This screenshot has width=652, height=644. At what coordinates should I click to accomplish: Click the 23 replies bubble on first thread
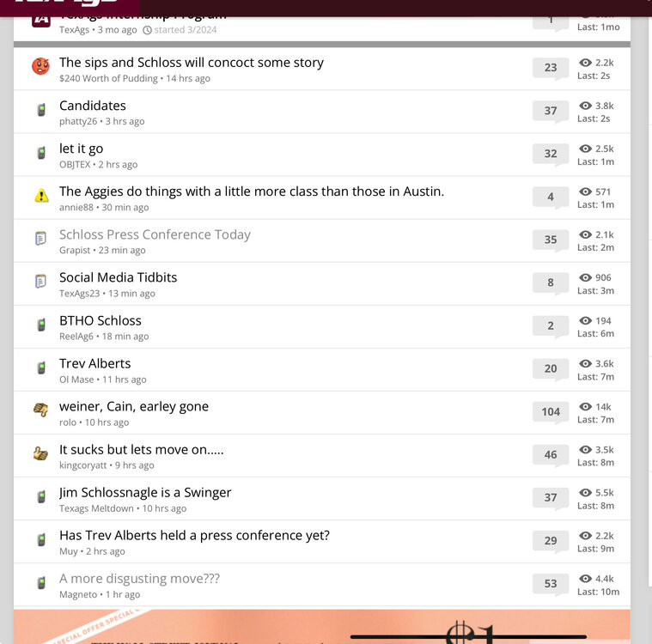(551, 68)
